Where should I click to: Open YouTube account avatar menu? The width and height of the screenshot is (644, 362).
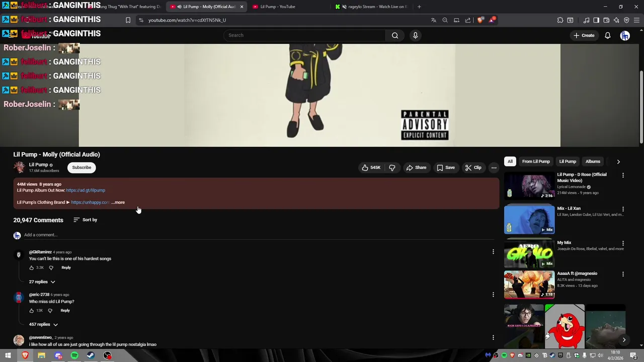[x=625, y=35]
